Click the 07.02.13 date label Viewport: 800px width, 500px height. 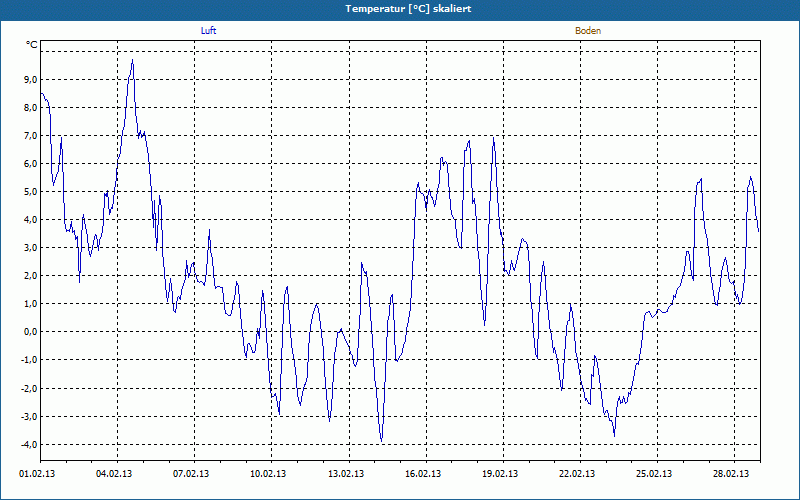tap(191, 474)
